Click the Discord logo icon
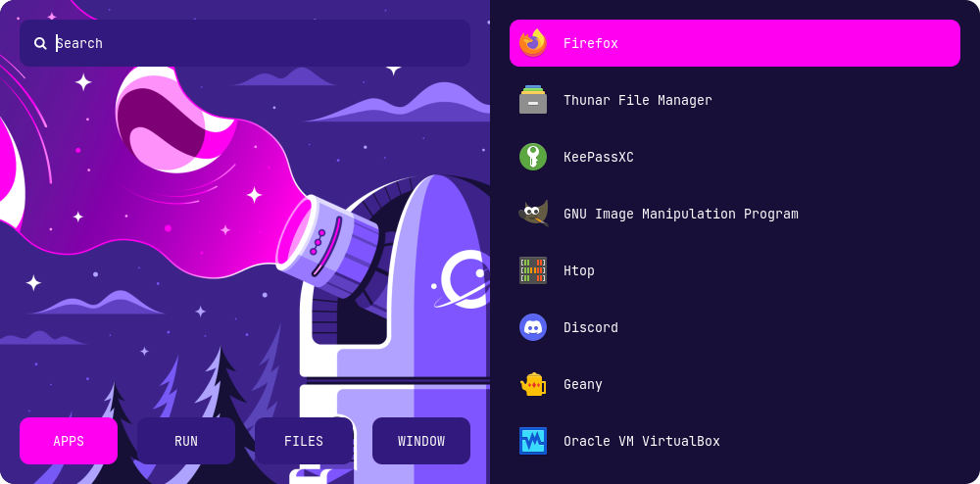This screenshot has width=980, height=484. click(533, 327)
